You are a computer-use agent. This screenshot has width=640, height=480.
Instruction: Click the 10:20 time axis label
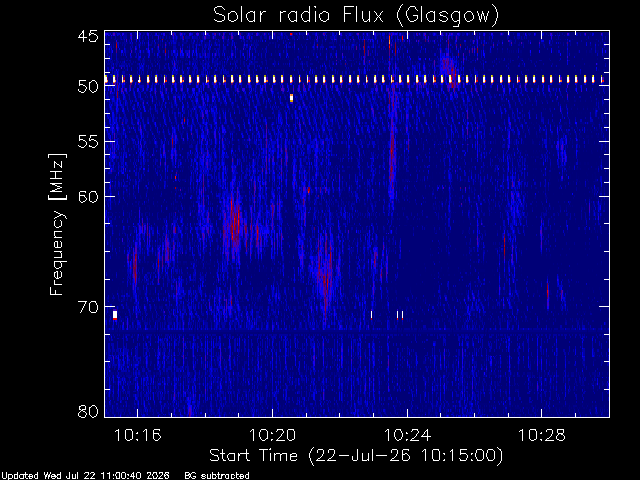[x=272, y=435]
